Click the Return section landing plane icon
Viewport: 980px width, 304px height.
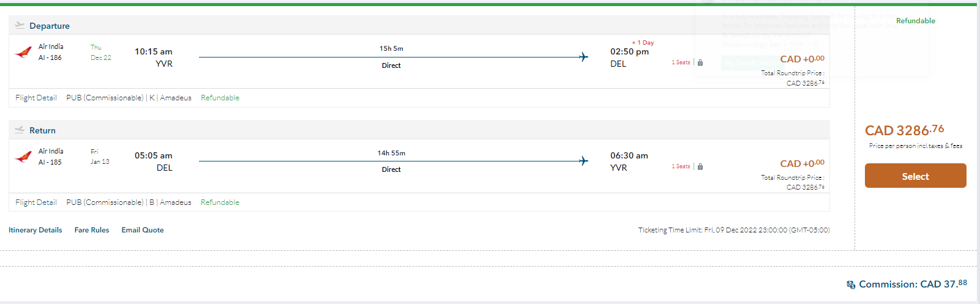[x=20, y=130]
